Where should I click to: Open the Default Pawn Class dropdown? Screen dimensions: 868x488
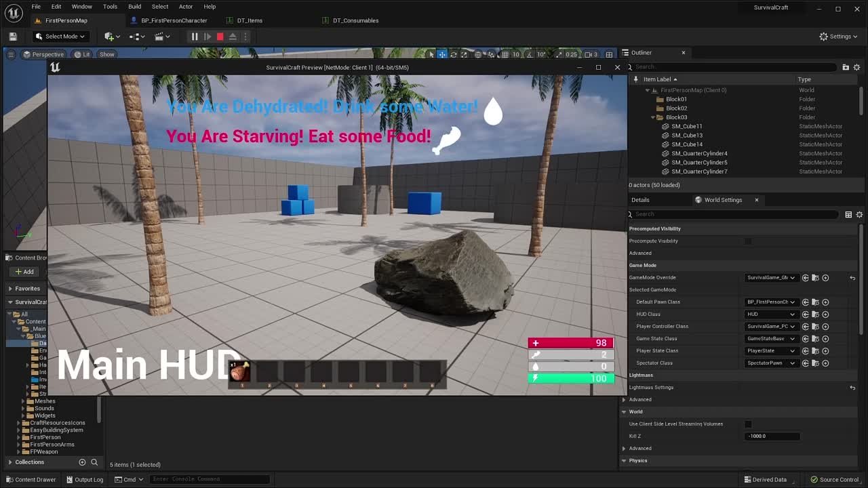point(770,302)
